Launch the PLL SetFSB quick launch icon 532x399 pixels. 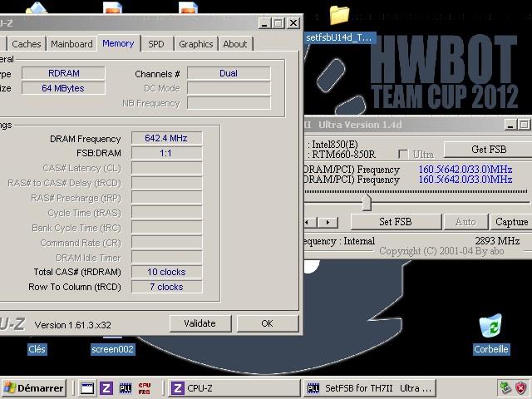[126, 388]
